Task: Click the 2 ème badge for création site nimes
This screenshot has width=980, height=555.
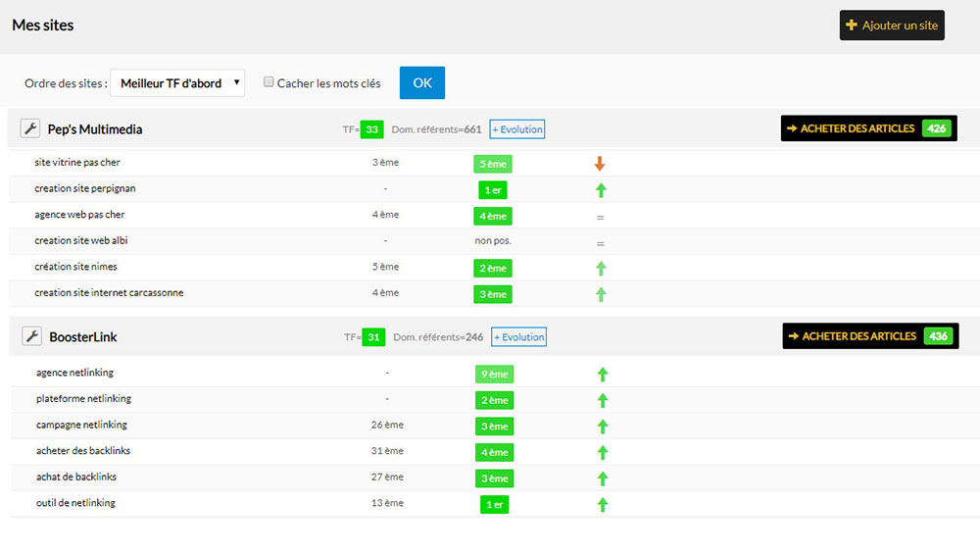Action: coord(493,269)
